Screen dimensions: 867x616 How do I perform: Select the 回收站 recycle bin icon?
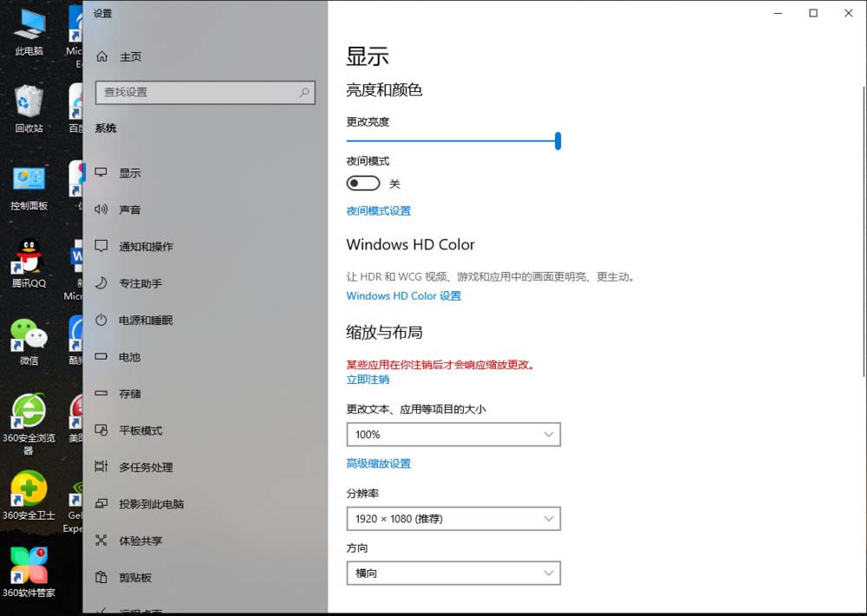pos(29,109)
